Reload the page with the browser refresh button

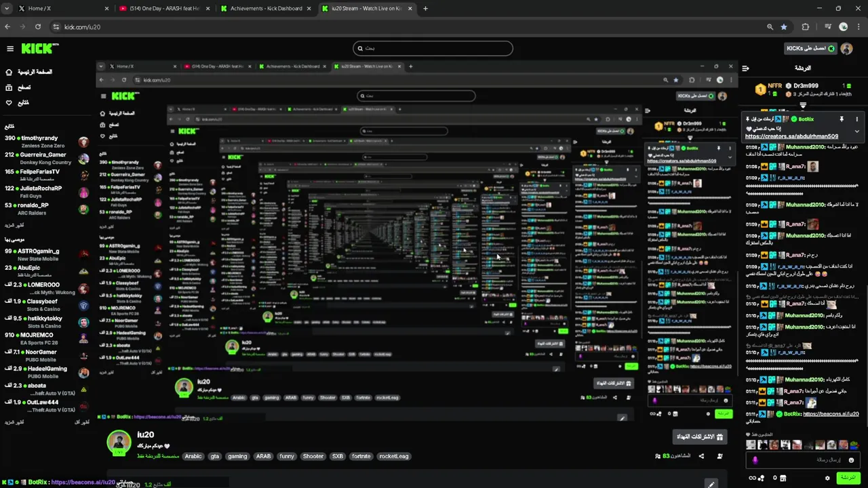pos(38,27)
